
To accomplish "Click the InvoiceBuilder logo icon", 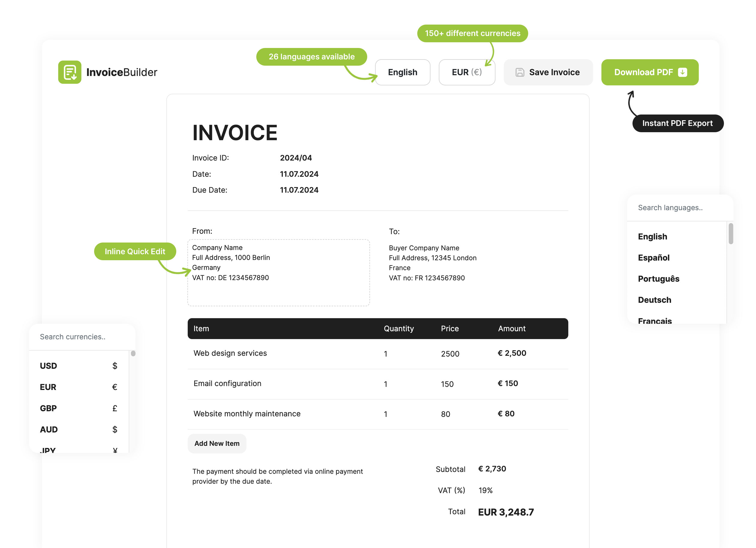I will [71, 72].
